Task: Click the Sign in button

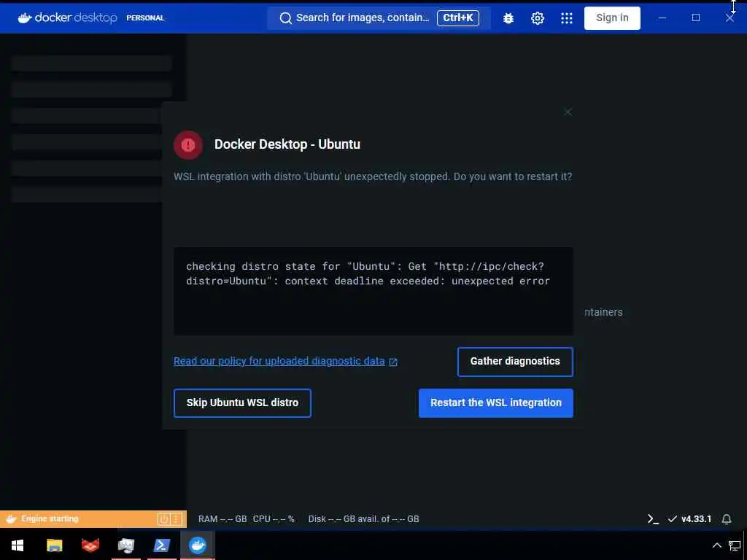Action: click(612, 18)
